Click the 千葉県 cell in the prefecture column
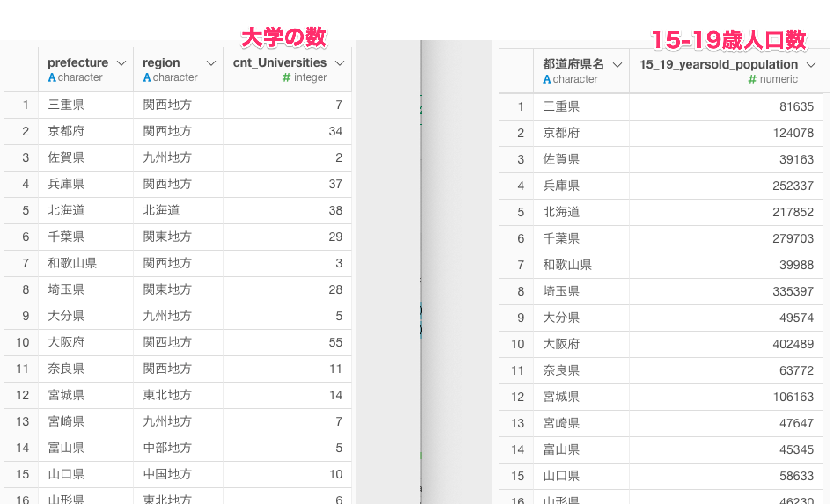 86,237
